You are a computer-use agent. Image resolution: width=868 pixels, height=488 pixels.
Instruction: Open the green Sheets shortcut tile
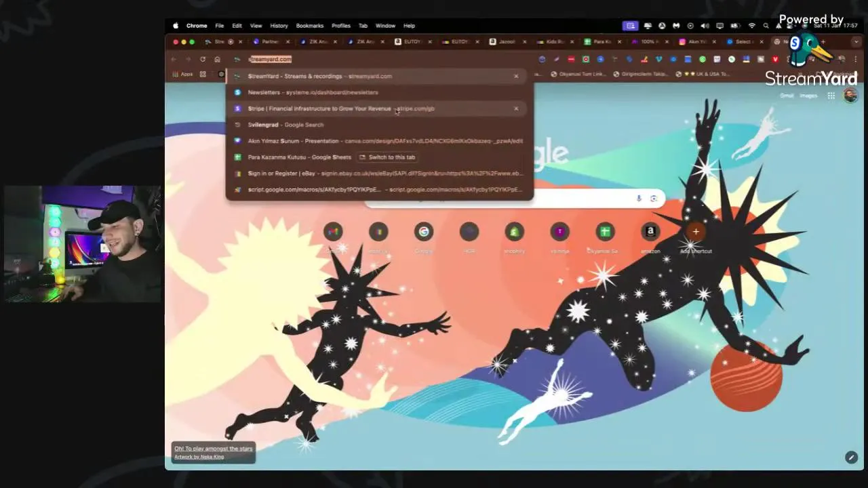tap(605, 232)
